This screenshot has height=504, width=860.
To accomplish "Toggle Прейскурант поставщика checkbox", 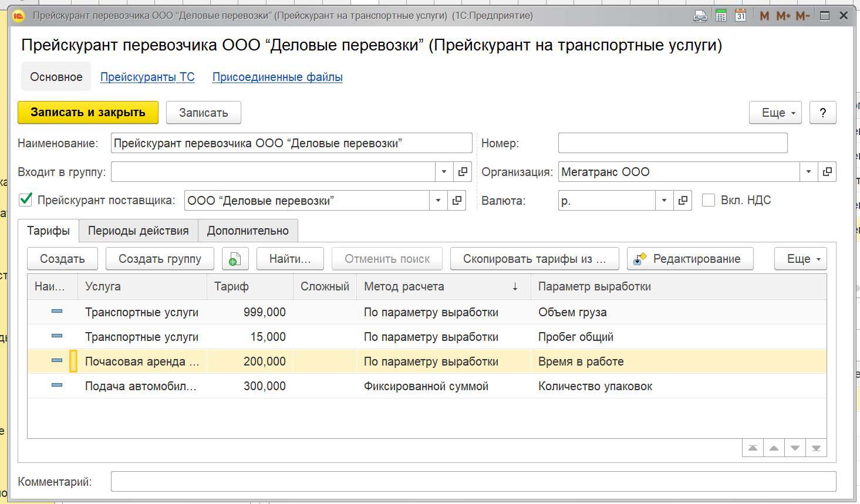I will coord(25,199).
